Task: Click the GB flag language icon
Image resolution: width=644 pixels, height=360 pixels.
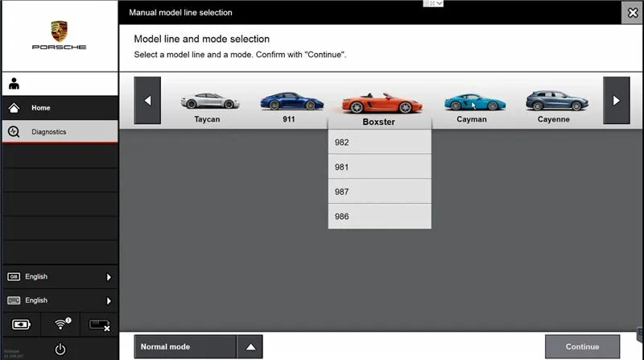Action: coord(14,277)
